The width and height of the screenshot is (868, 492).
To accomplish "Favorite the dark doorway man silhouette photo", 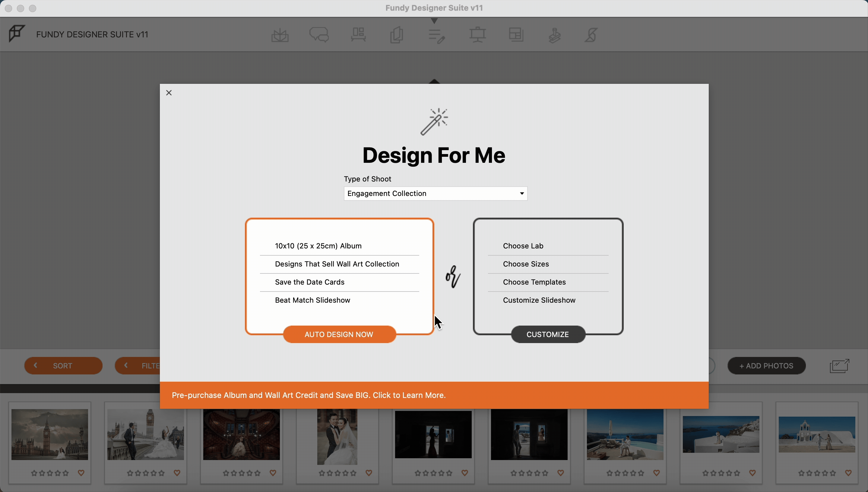I will 561,473.
